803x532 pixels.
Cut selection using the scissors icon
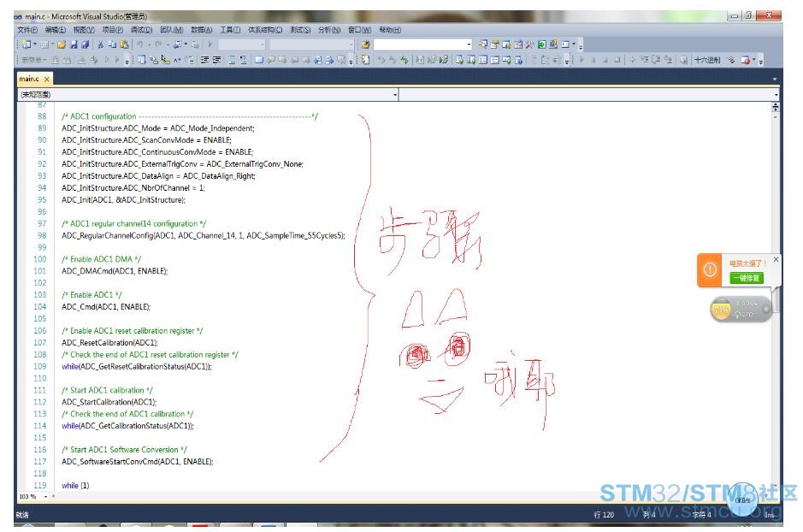coord(100,44)
